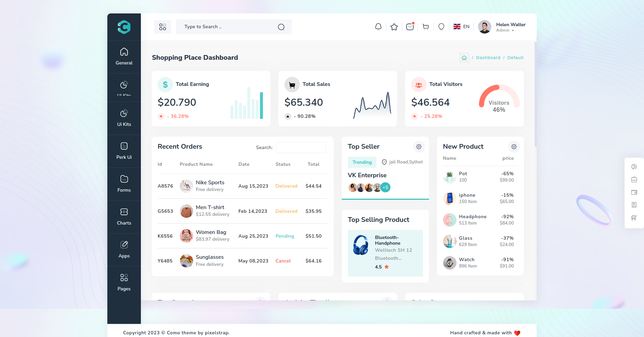Open the bookmarks star icon
This screenshot has width=644, height=337.
(394, 27)
